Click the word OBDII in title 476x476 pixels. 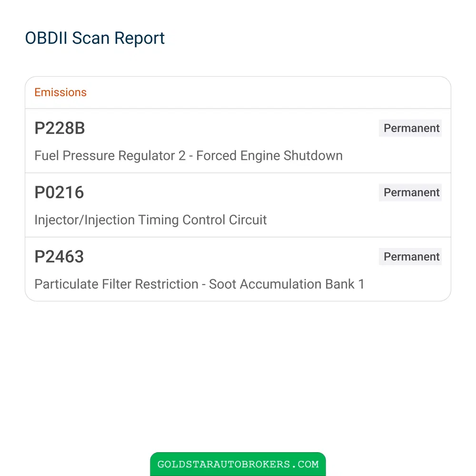[46, 38]
